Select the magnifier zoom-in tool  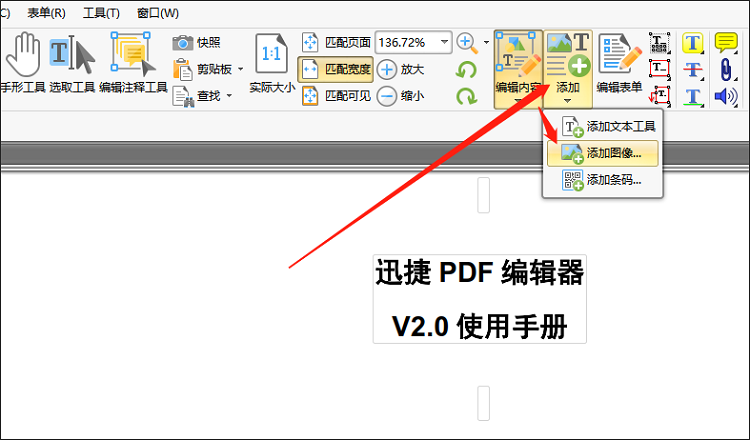(467, 43)
